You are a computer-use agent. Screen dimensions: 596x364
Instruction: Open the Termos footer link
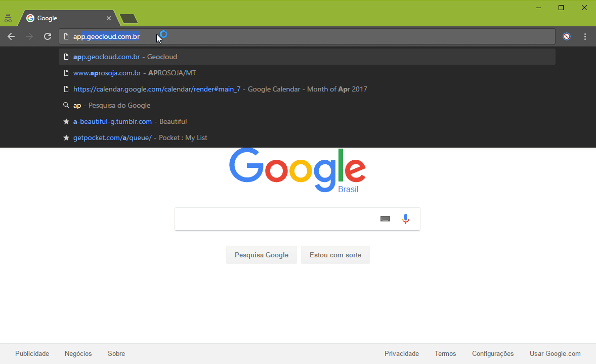[x=445, y=354]
